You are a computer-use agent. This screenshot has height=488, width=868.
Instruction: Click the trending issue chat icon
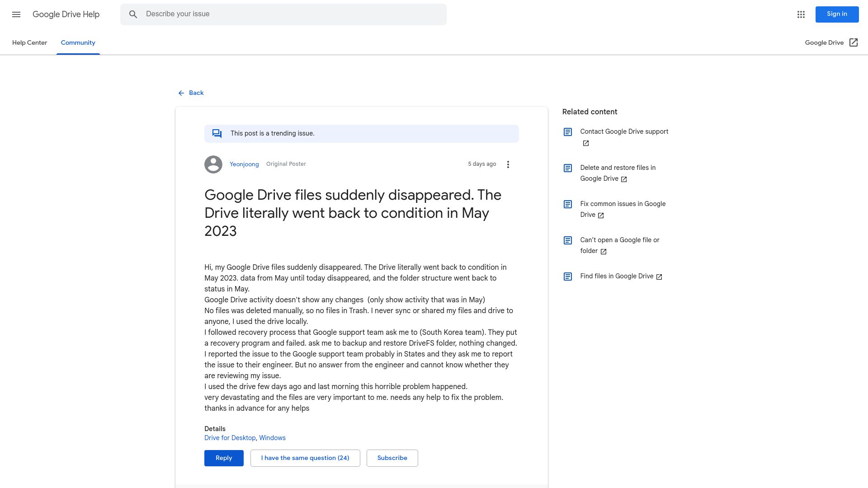pos(217,134)
